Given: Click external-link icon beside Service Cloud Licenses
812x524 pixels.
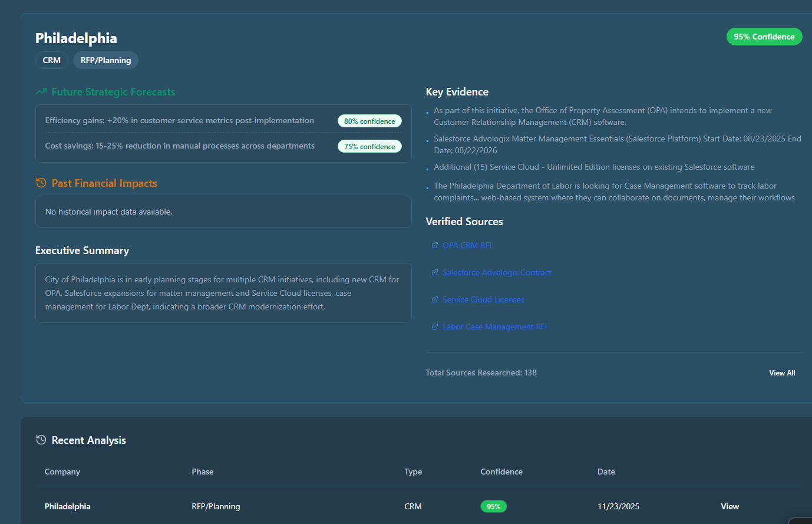Looking at the screenshot, I should pos(435,300).
